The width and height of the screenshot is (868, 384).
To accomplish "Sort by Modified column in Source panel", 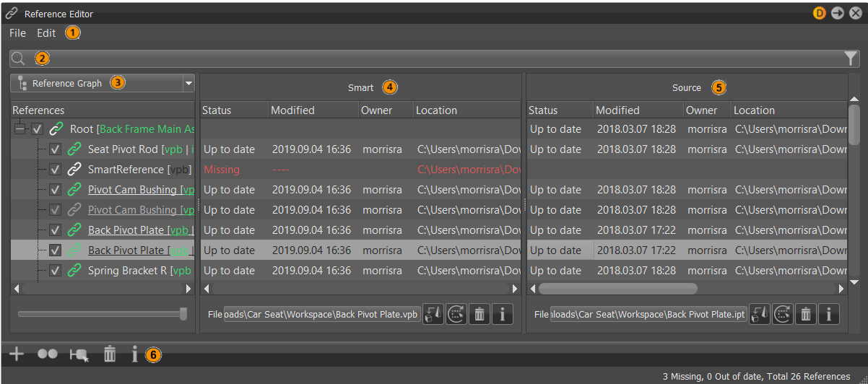I will 638,110.
